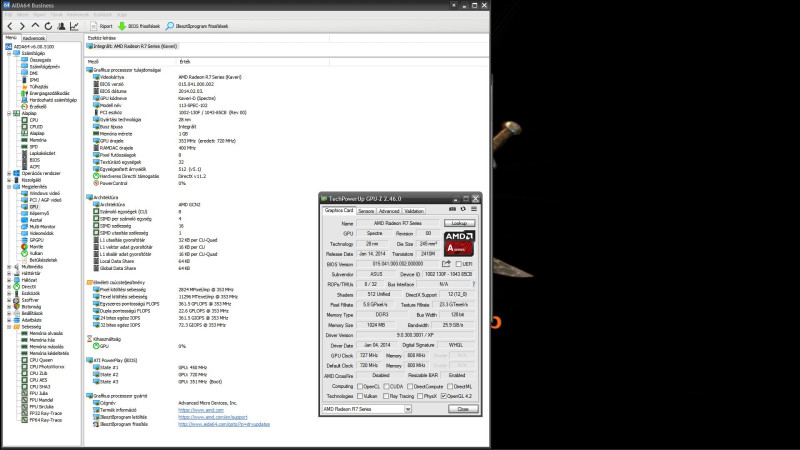Expand the Operációs rendszer node

[x=9, y=173]
